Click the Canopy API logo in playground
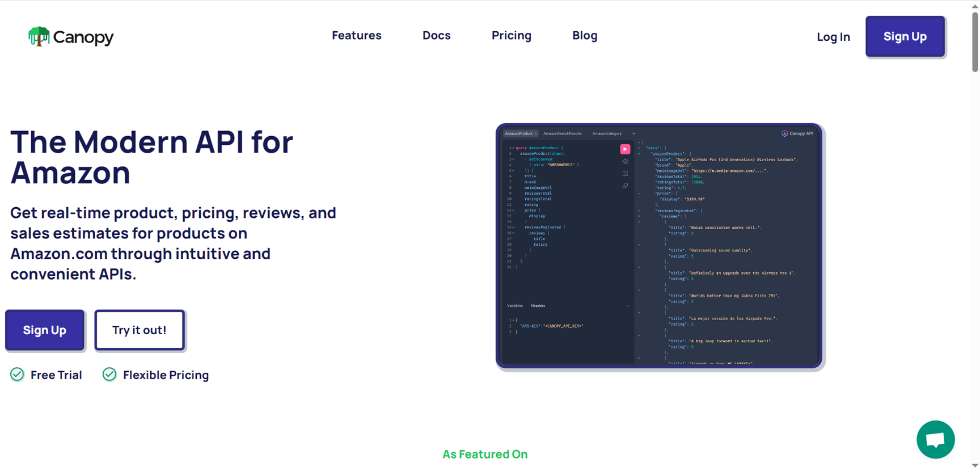The height and width of the screenshot is (471, 980). pyautogui.click(x=797, y=133)
